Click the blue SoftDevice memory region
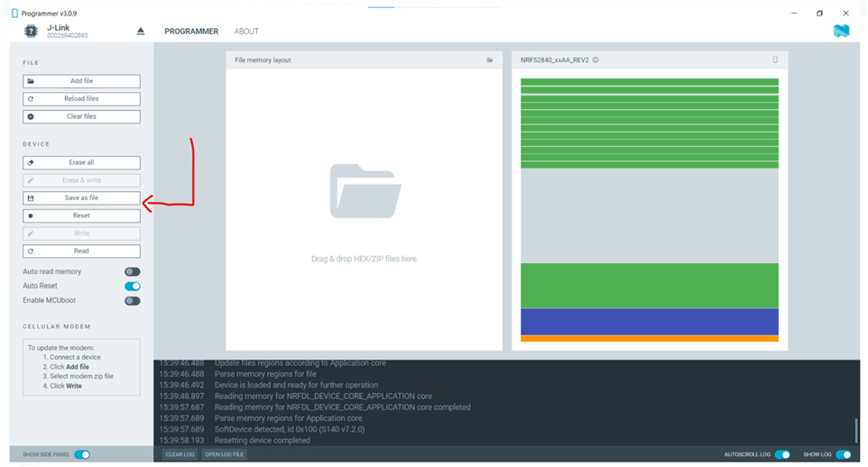Image resolution: width=868 pixels, height=467 pixels. click(x=649, y=322)
